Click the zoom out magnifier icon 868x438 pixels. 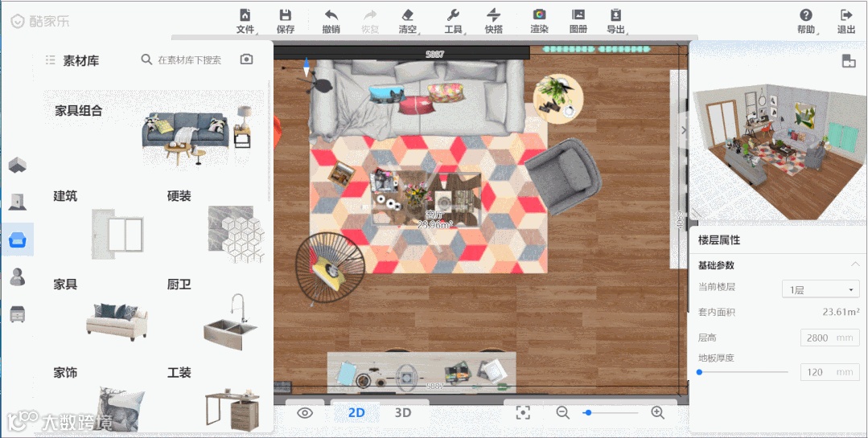pyautogui.click(x=563, y=412)
